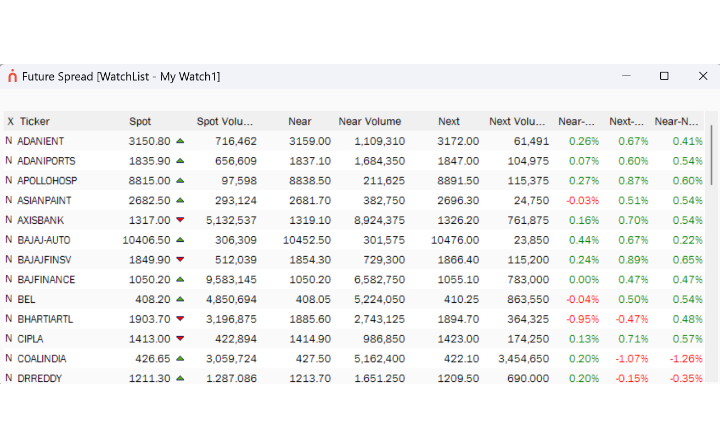The image size is (720, 448).
Task: Click the green up arrow for DRREDDY
Action: pyautogui.click(x=180, y=378)
